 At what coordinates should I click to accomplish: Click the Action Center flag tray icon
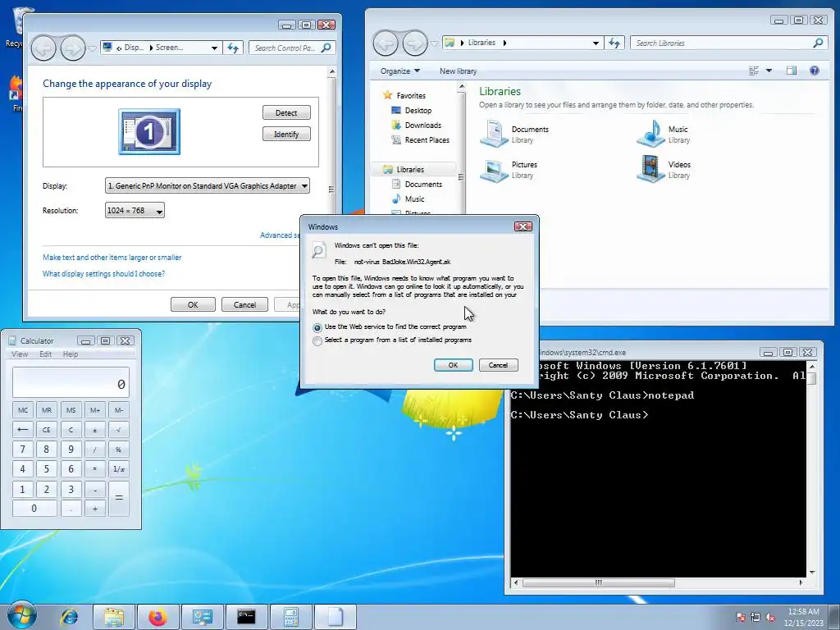[741, 617]
